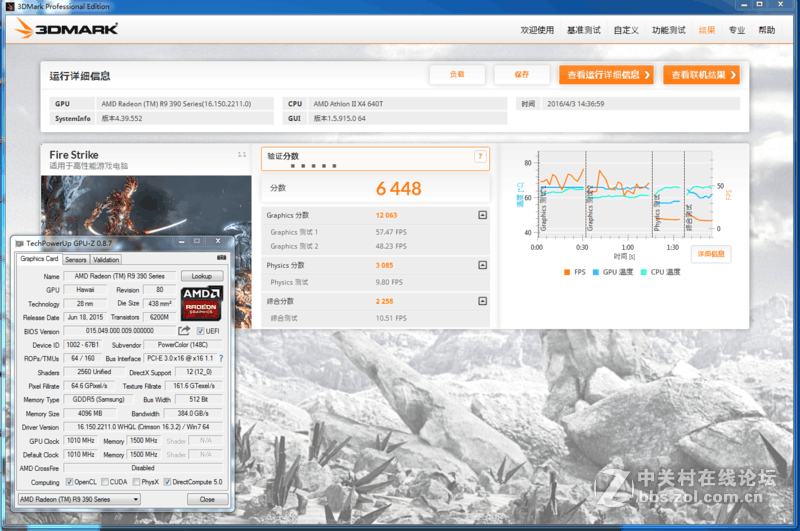
Task: Click the Subvendor field PowerColor (148C)
Action: (x=183, y=345)
